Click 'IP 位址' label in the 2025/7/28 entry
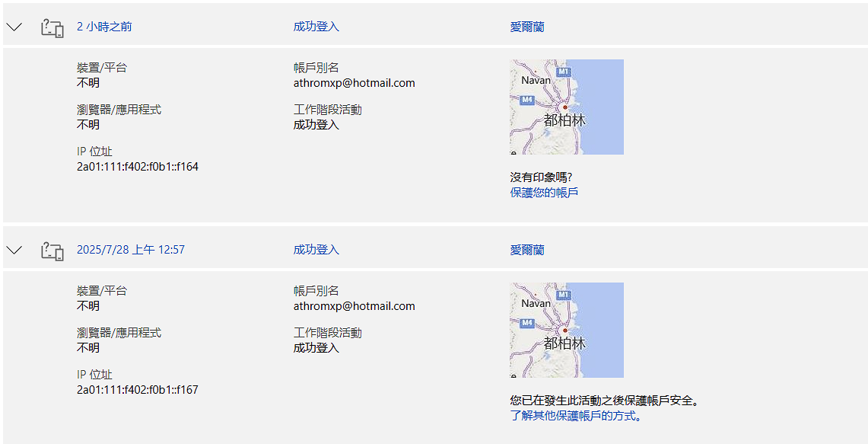Screen dimensions: 868x444 (x=94, y=375)
